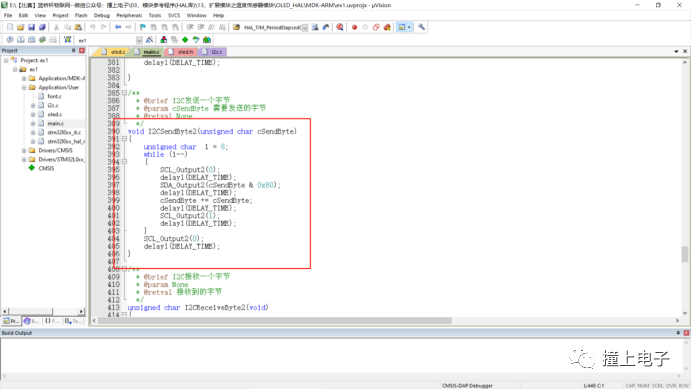Expand the Drivers/CMSIS folder
The image size is (692, 389).
[x=24, y=151]
